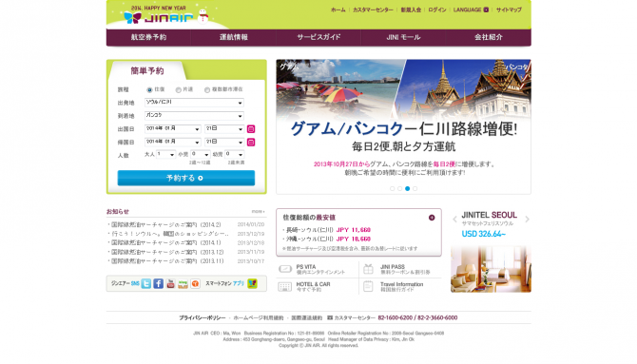Open the departure date calendar icon
Viewport: 637px width, 364px height.
point(251,129)
